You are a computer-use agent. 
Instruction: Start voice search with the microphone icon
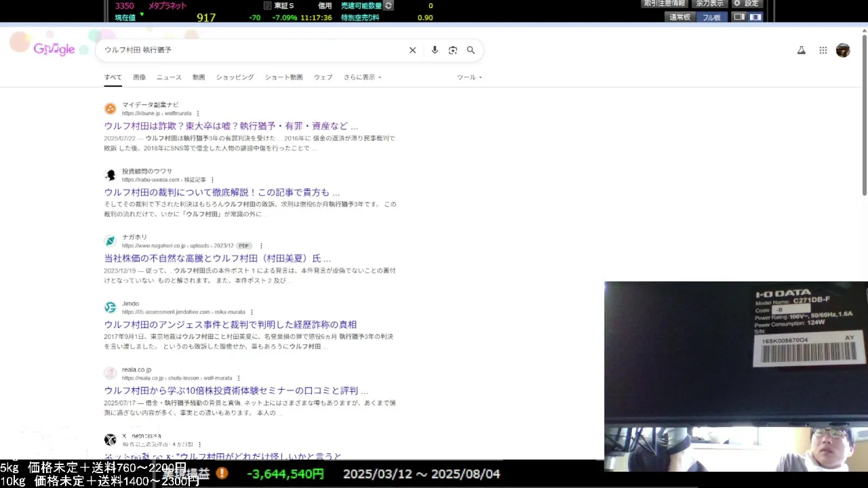click(435, 50)
